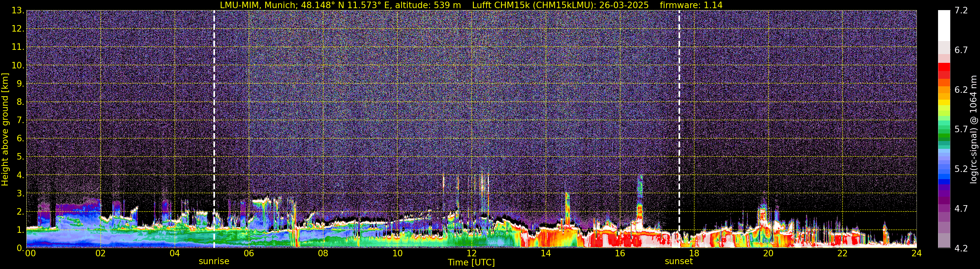The height and width of the screenshot is (269, 980).
Task: Click the '11.' height tick label
Action: (x=18, y=47)
